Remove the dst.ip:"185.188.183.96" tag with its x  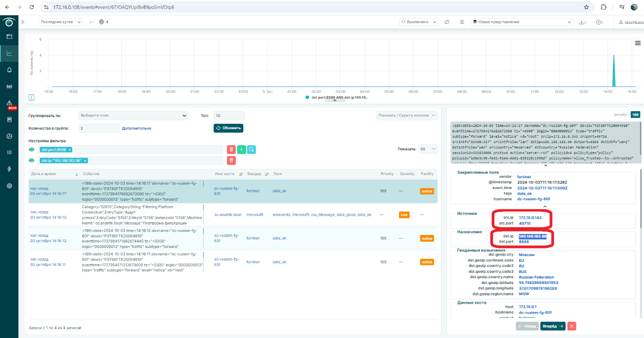(x=85, y=161)
